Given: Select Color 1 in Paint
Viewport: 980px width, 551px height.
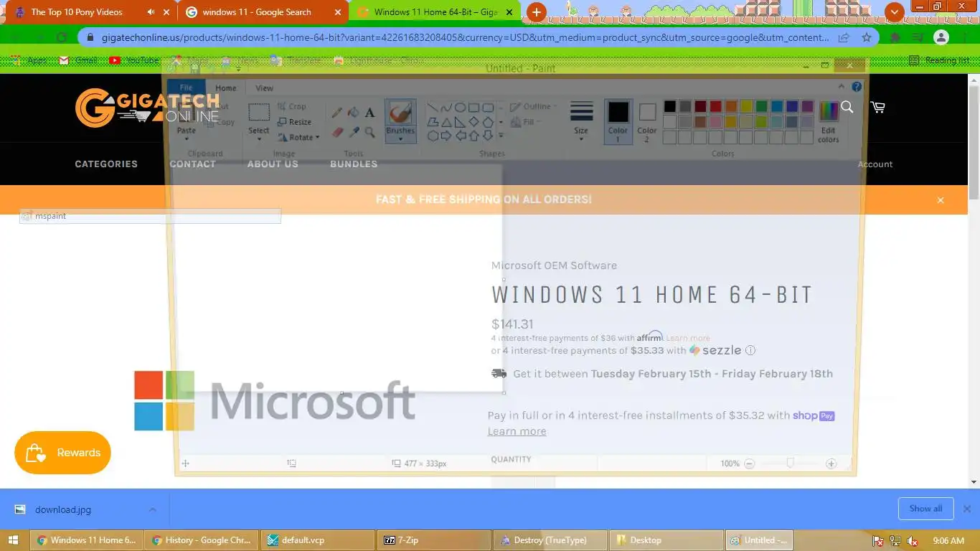Looking at the screenshot, I should pyautogui.click(x=618, y=121).
